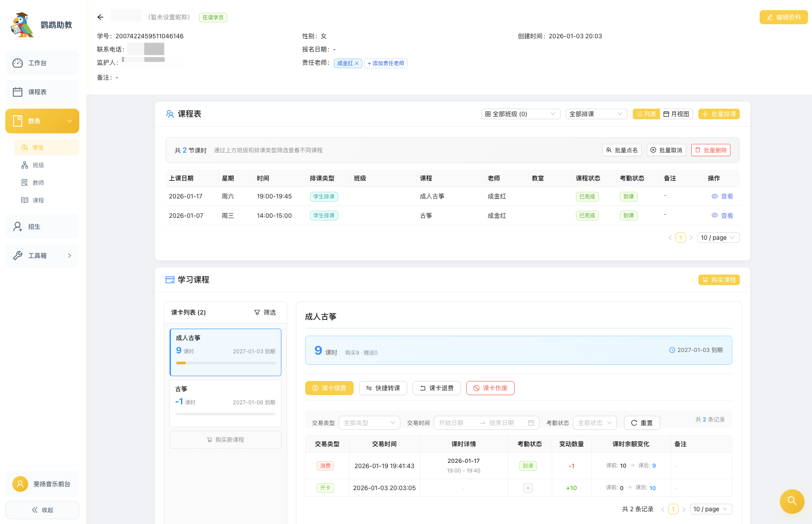
Task: Click the 筛选 filter icon in card list
Action: pyautogui.click(x=257, y=312)
